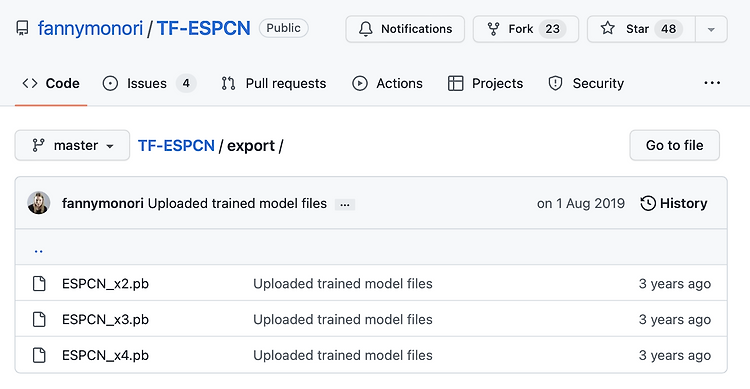Go to parent directory via two dots
The image size is (750, 389).
point(39,250)
